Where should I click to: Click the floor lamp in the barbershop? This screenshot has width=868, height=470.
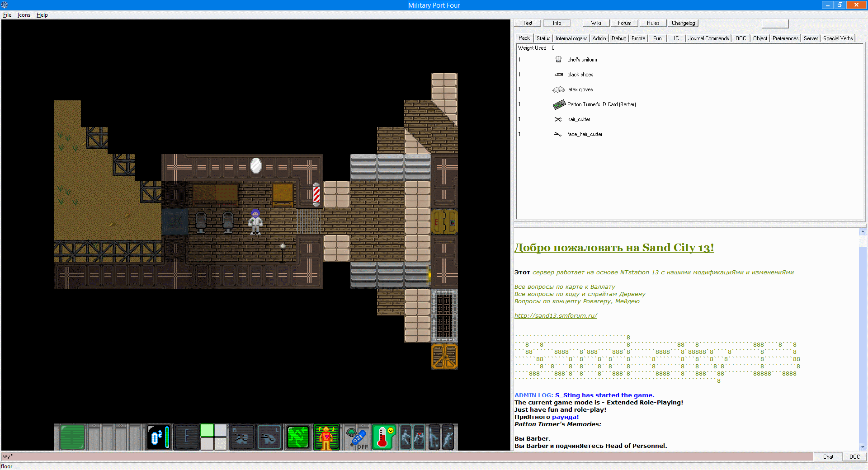[x=283, y=253]
